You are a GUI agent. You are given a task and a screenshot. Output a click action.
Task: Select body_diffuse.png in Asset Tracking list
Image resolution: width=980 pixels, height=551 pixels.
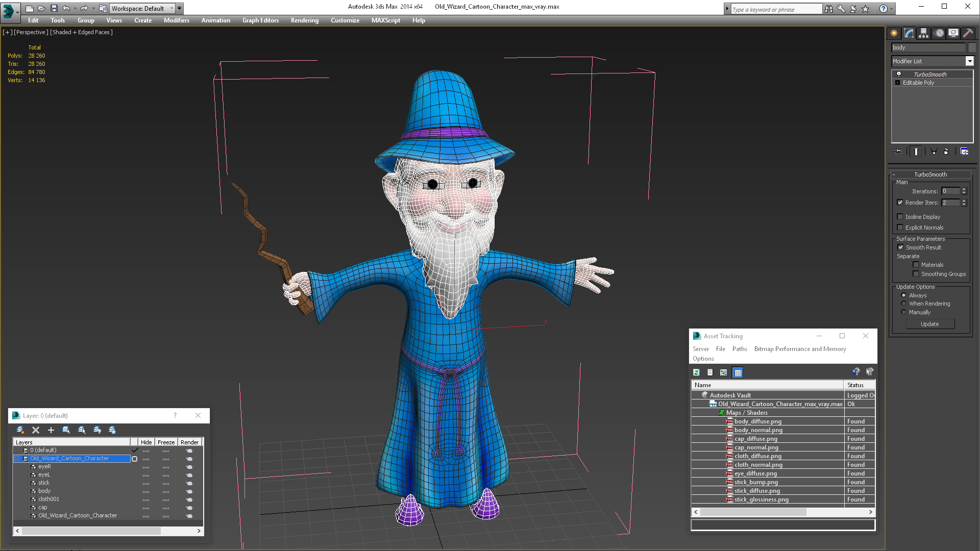[x=757, y=421]
